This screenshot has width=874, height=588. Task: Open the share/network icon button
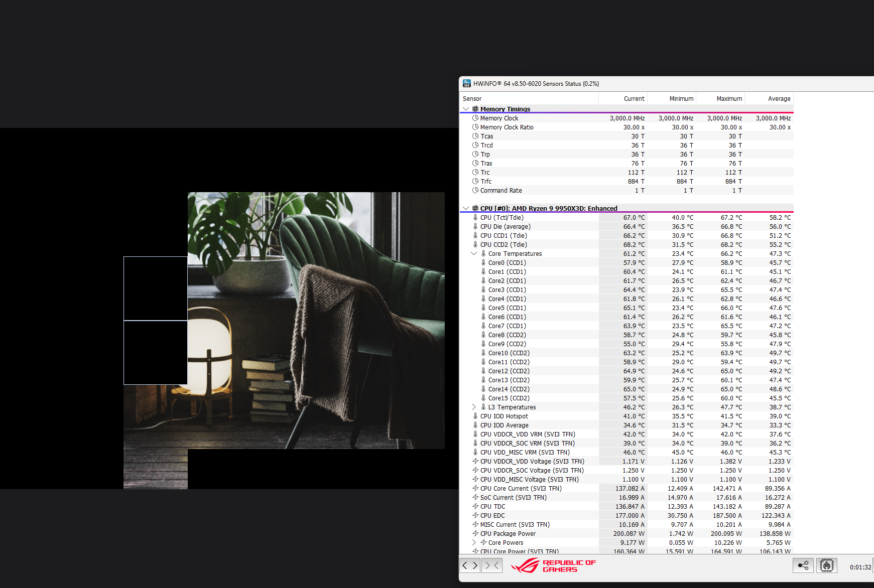pyautogui.click(x=803, y=565)
